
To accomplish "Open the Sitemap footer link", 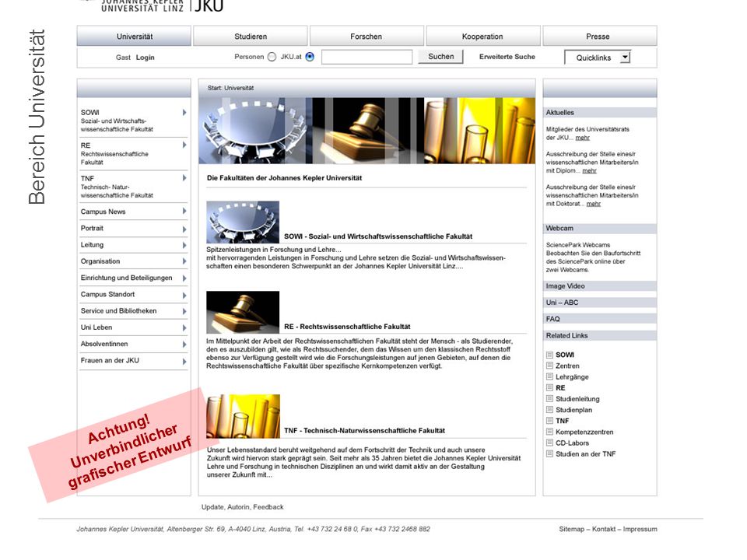I will point(571,529).
